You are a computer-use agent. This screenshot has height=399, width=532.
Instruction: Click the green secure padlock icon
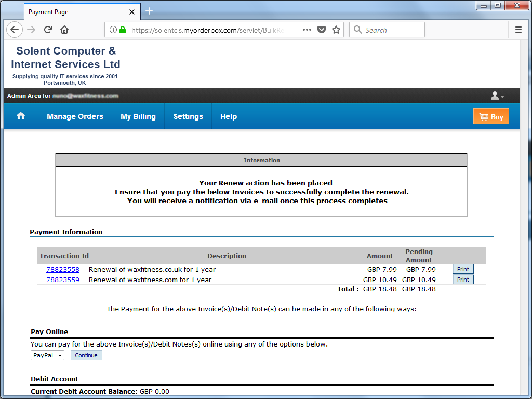point(123,30)
